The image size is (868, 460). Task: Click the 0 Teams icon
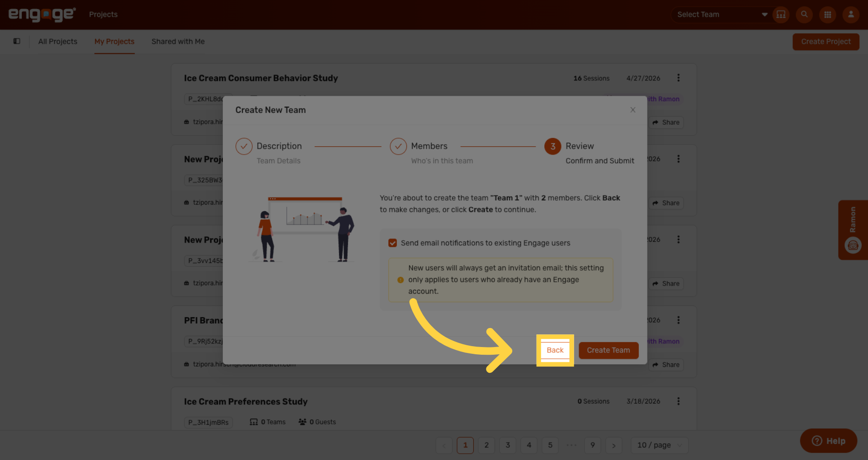click(x=254, y=422)
